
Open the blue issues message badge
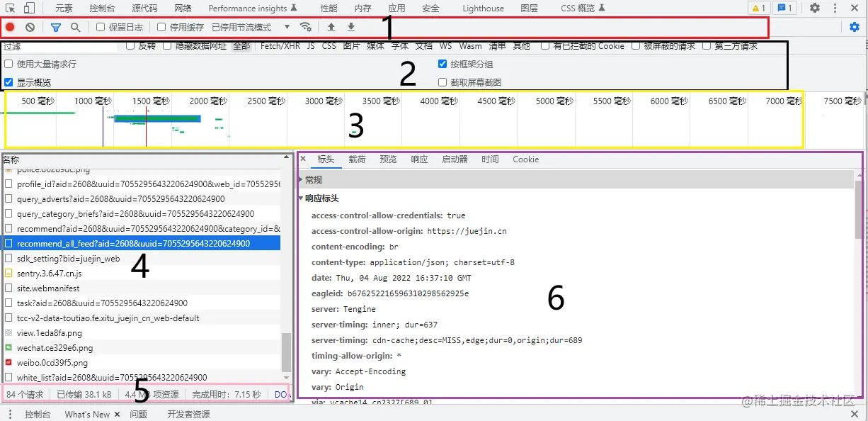click(784, 9)
